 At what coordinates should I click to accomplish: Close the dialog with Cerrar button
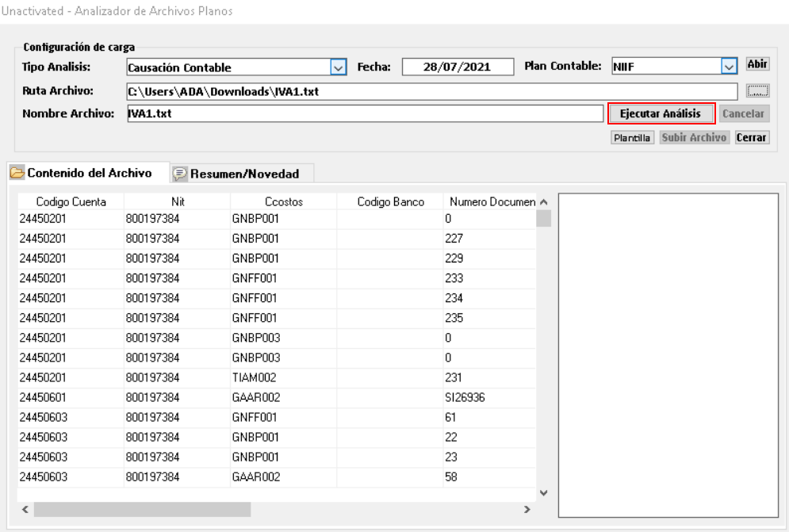(x=753, y=138)
